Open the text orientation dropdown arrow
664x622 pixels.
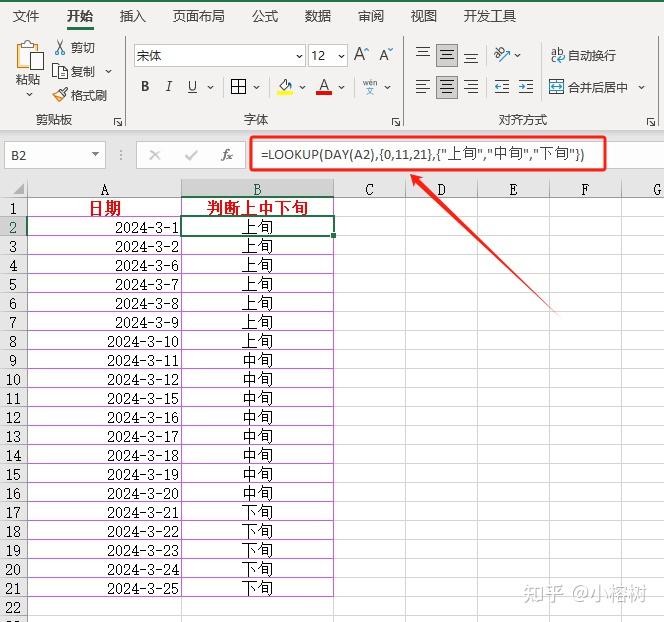point(517,55)
